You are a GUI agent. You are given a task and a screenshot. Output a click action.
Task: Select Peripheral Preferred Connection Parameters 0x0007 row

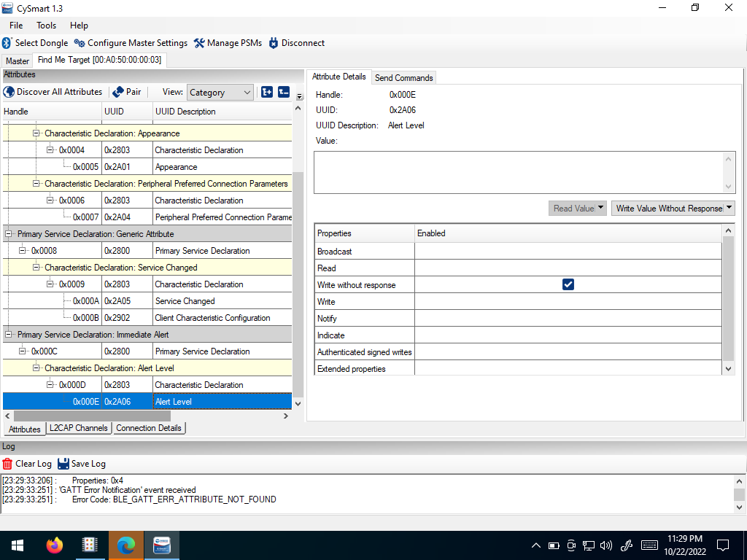point(147,217)
